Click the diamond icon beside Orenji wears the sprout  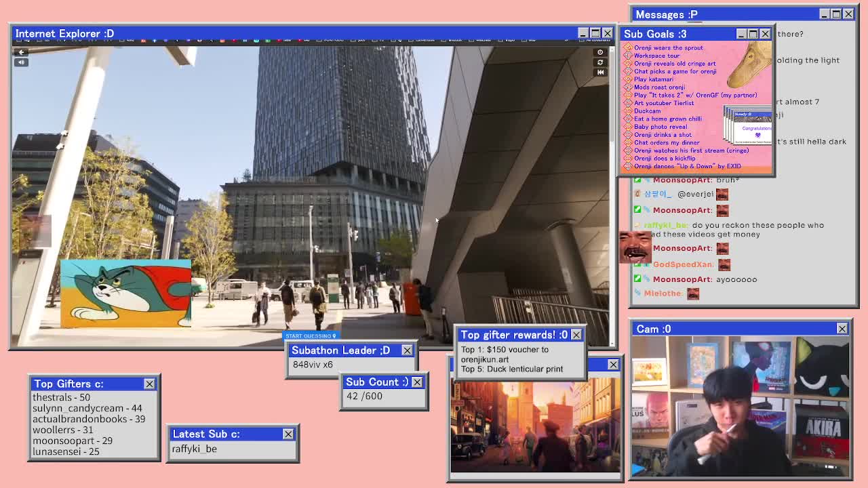click(628, 47)
